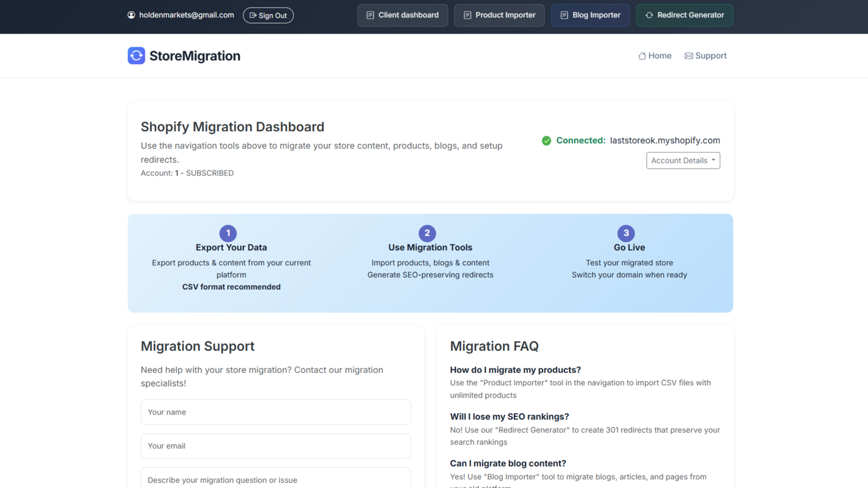Click the green Connected checkmark icon
Image resolution: width=868 pixels, height=488 pixels.
(546, 140)
